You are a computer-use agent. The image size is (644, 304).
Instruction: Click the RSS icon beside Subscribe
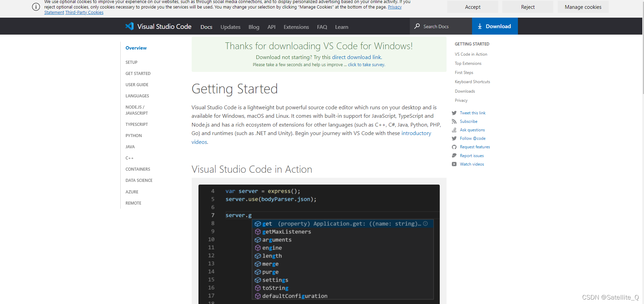pyautogui.click(x=454, y=121)
